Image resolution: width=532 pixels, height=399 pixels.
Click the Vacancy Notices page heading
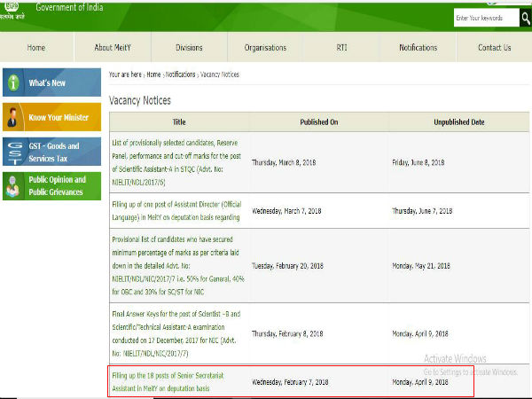[140, 100]
